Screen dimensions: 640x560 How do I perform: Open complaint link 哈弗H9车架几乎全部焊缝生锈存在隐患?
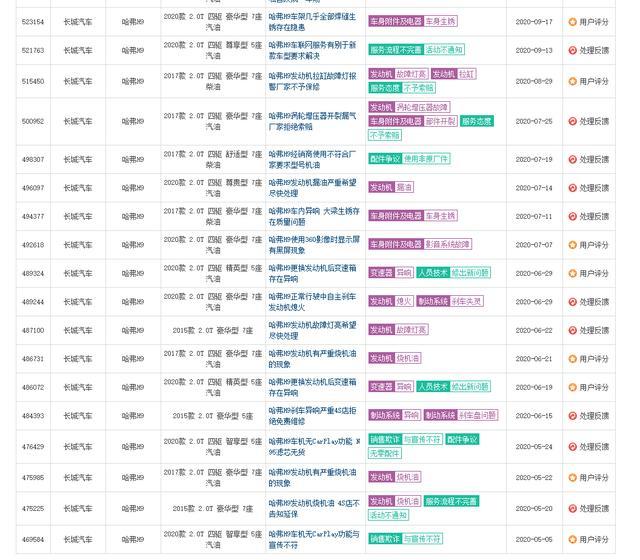(x=312, y=22)
